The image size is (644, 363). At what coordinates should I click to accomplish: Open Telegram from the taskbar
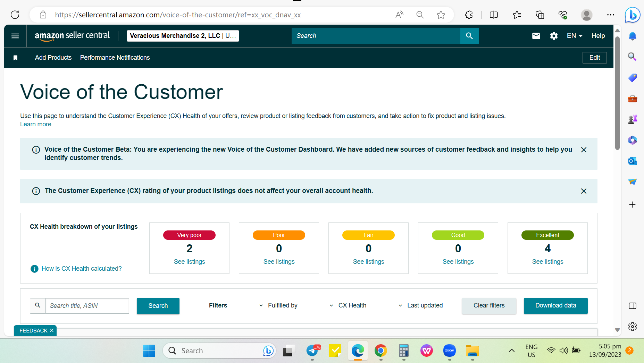(x=312, y=351)
